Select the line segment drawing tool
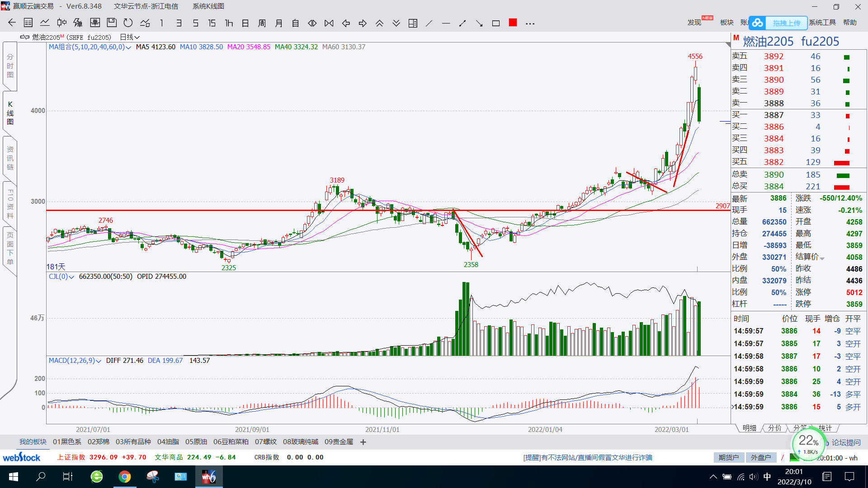This screenshot has height=488, width=868. [462, 23]
